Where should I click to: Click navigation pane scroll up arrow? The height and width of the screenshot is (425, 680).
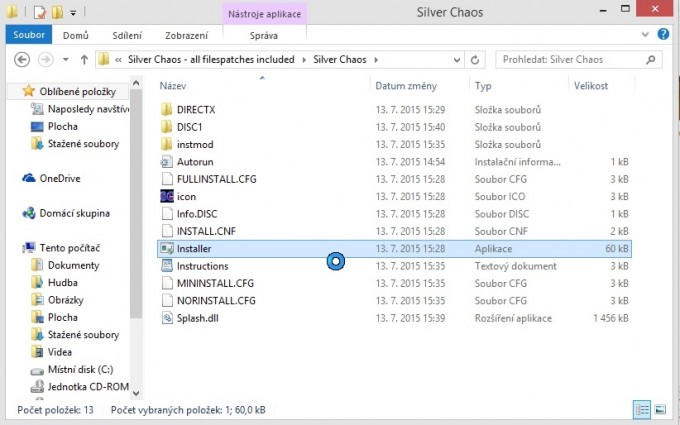coord(136,82)
